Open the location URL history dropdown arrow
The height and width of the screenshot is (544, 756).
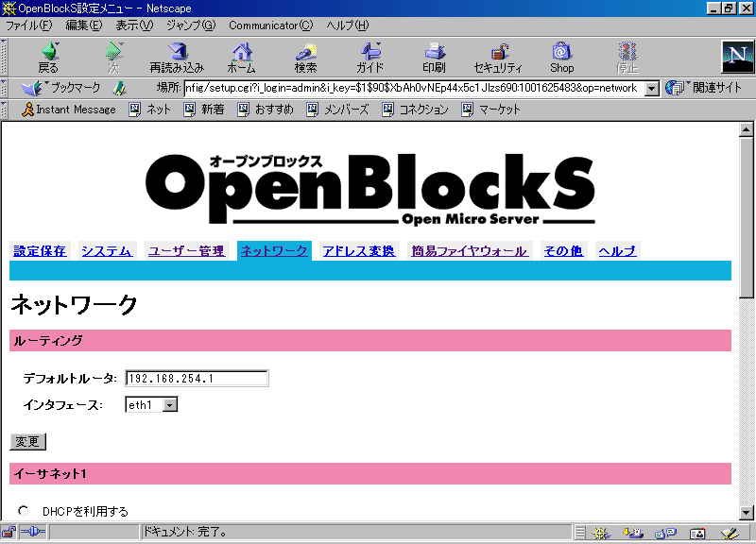pyautogui.click(x=652, y=88)
